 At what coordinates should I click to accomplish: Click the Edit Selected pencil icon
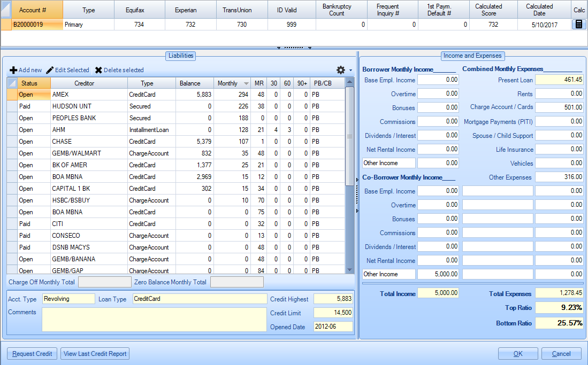(x=50, y=70)
